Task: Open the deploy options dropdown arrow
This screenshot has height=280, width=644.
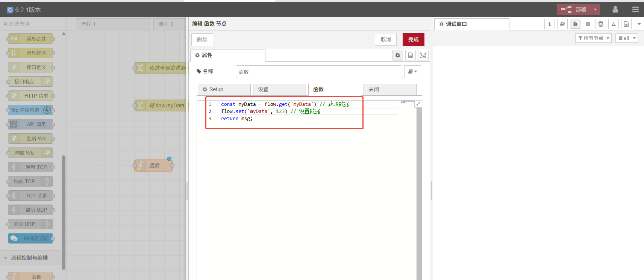Action: click(x=595, y=9)
